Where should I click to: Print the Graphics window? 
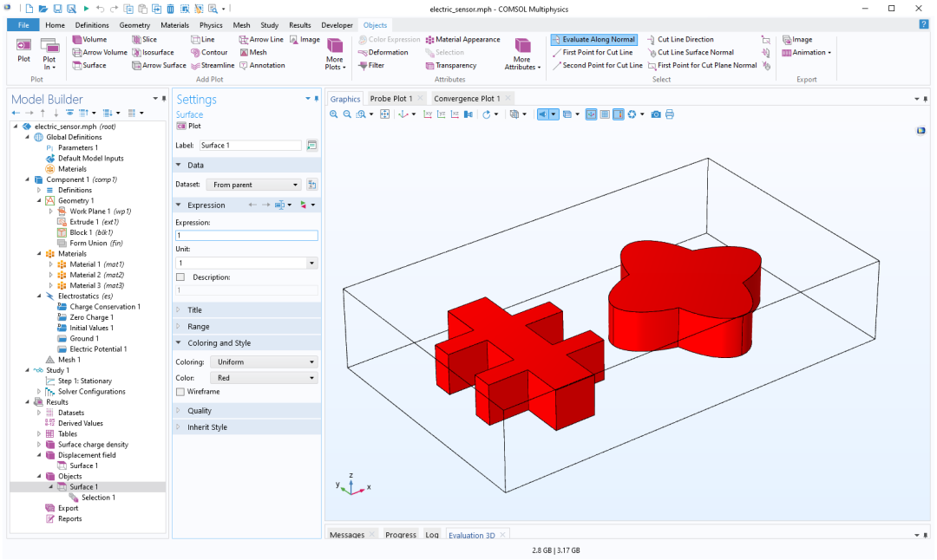click(x=670, y=114)
